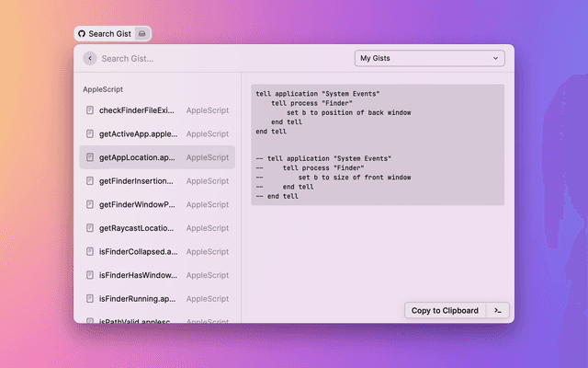Click the small icon right of Search Gist label
This screenshot has width=588, height=368.
[x=141, y=34]
